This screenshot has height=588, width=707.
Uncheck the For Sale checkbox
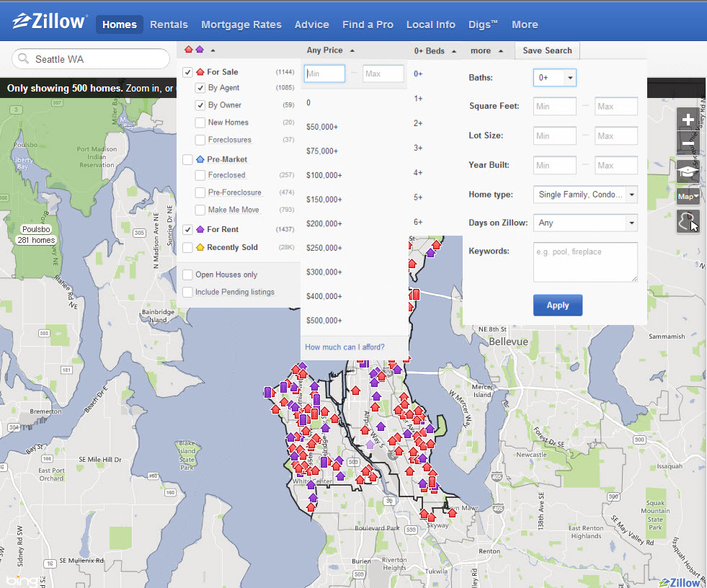click(x=187, y=72)
